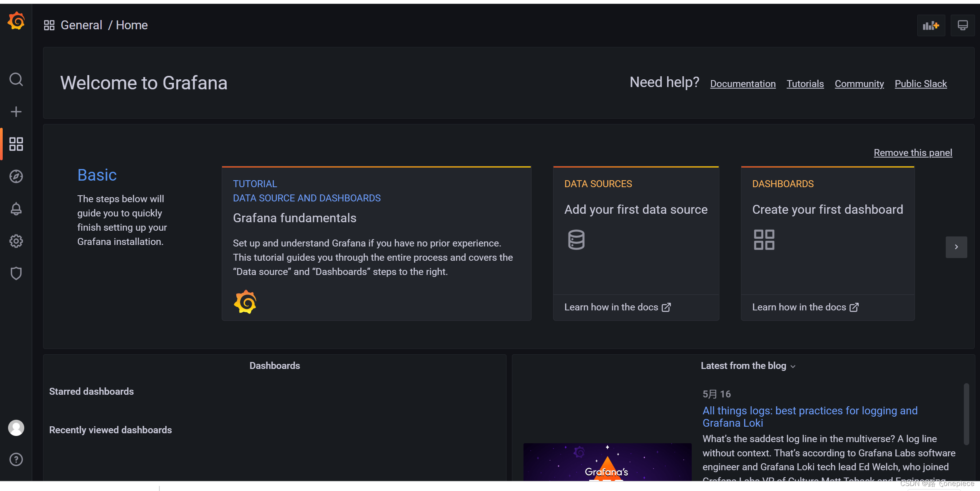The height and width of the screenshot is (491, 980).
Task: Open the Dashboards four-squares sidebar icon
Action: [16, 144]
